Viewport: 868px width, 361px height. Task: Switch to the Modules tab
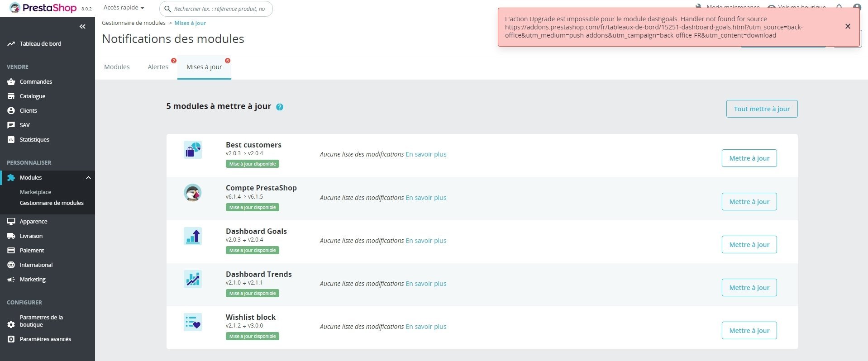(x=117, y=67)
